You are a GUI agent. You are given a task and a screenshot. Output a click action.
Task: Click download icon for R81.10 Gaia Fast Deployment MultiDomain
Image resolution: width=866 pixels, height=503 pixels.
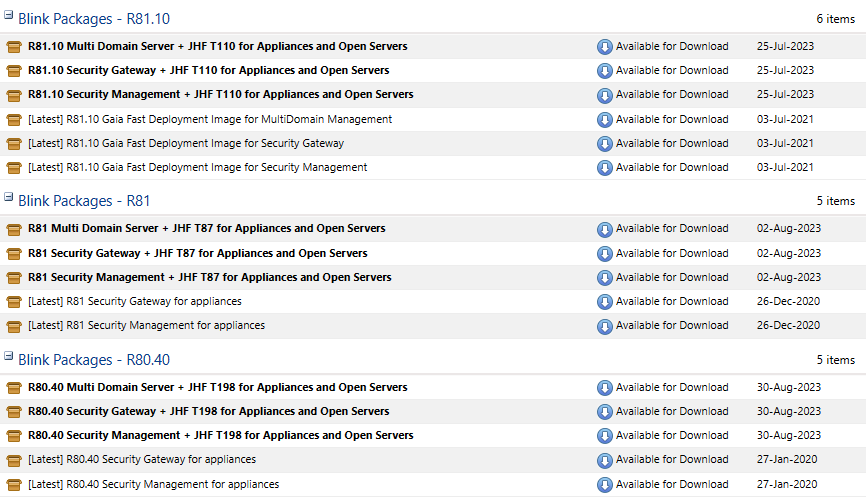pos(604,119)
